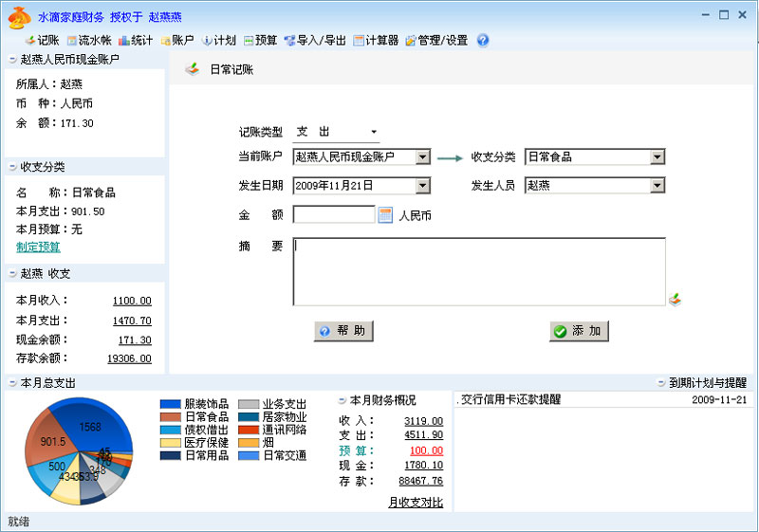The height and width of the screenshot is (532, 759).
Task: Open the 计划 plans section
Action: coord(219,40)
